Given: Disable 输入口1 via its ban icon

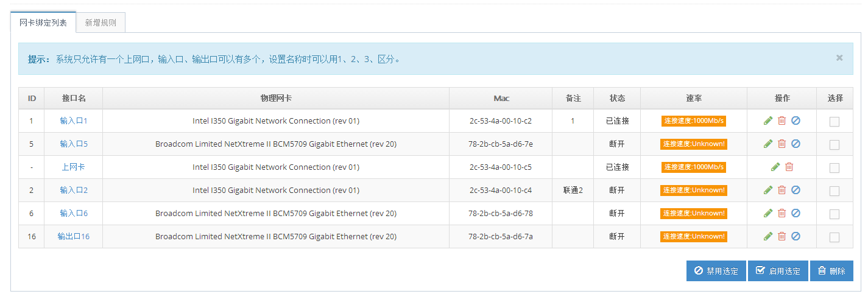Looking at the screenshot, I should (x=796, y=121).
